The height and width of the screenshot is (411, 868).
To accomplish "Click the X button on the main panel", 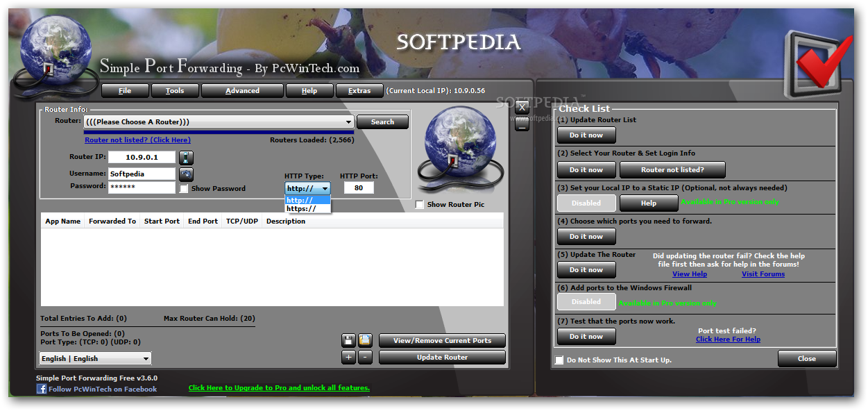I will [x=522, y=107].
